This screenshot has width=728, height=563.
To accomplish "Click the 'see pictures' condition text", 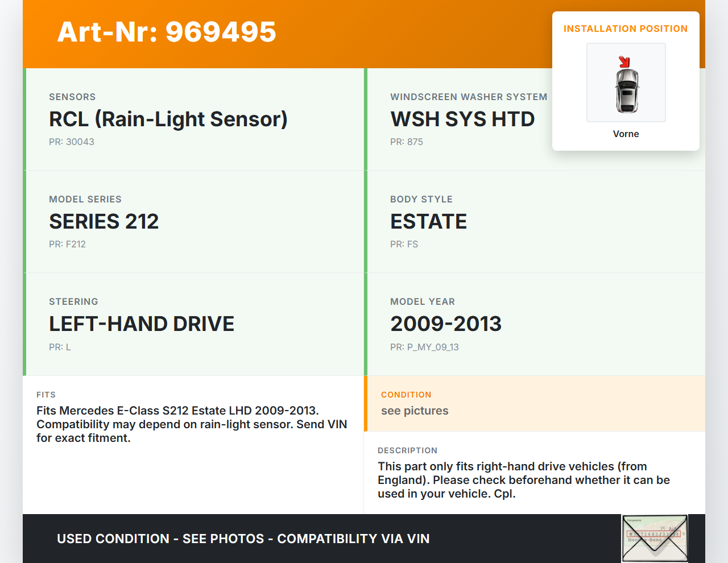I will tap(415, 411).
